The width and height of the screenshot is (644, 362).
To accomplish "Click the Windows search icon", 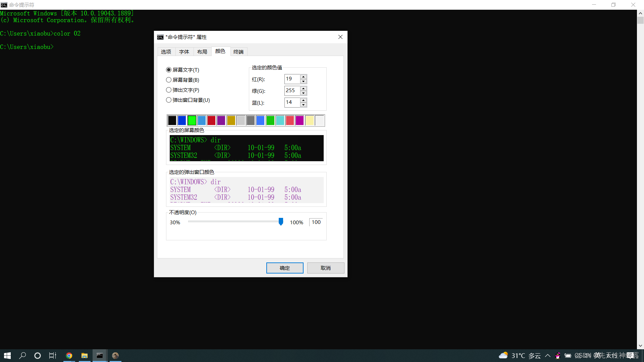I will point(22,355).
